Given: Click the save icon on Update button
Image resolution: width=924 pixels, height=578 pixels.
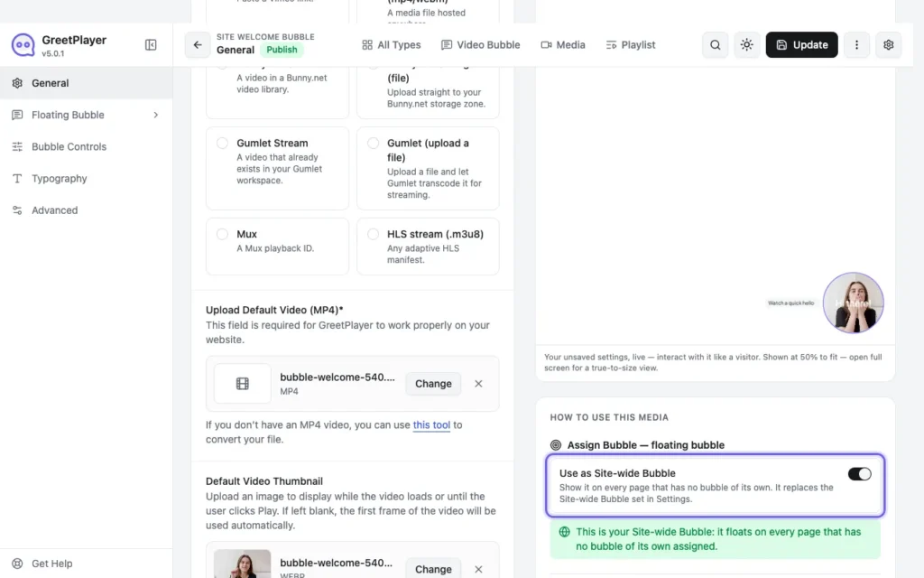Looking at the screenshot, I should pos(781,45).
